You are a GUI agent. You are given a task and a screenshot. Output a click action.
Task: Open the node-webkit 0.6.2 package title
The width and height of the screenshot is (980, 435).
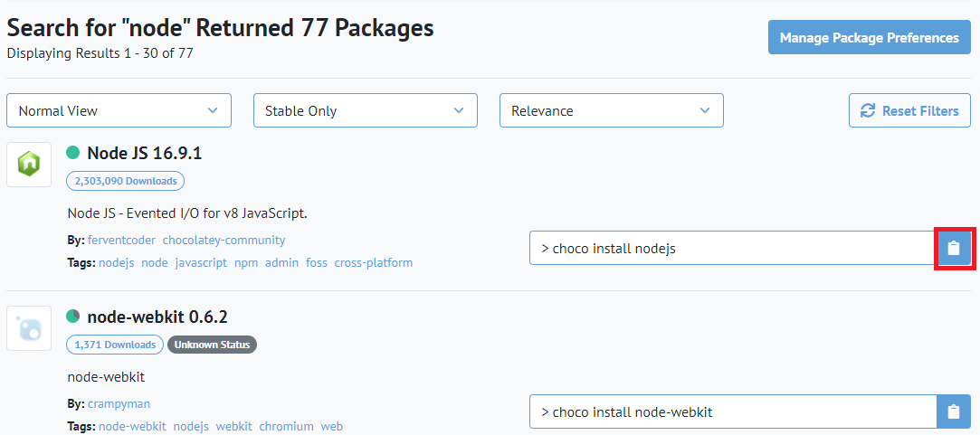click(x=157, y=317)
